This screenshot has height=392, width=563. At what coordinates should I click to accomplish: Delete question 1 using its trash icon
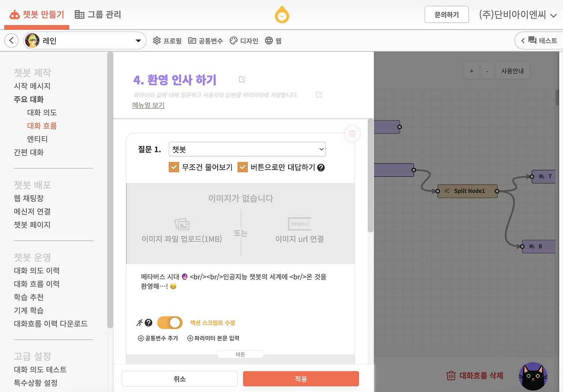(352, 134)
